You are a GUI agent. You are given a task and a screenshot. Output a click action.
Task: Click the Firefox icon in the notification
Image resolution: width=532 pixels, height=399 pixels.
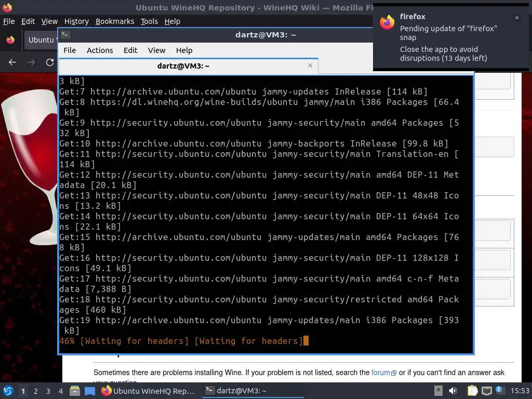pyautogui.click(x=387, y=22)
